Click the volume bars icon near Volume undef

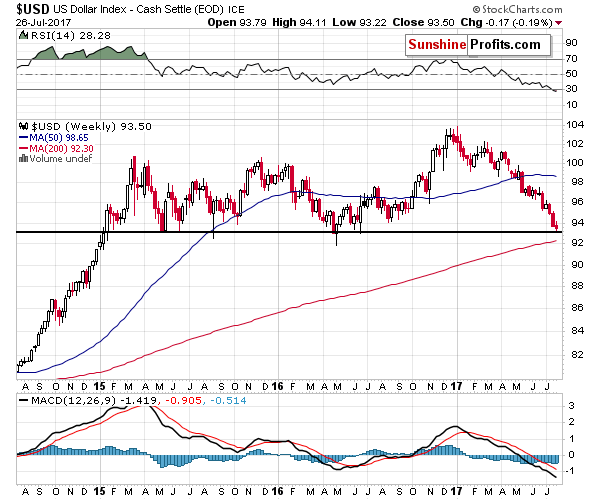click(x=23, y=158)
